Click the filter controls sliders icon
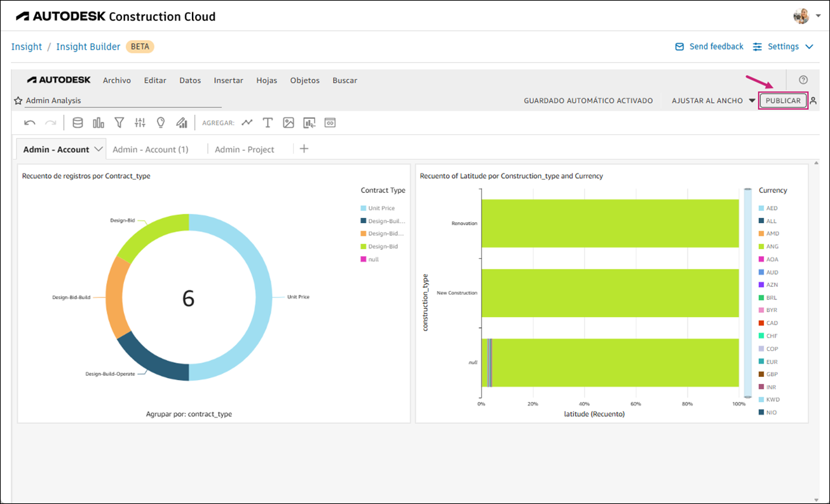The image size is (830, 504). [x=140, y=122]
